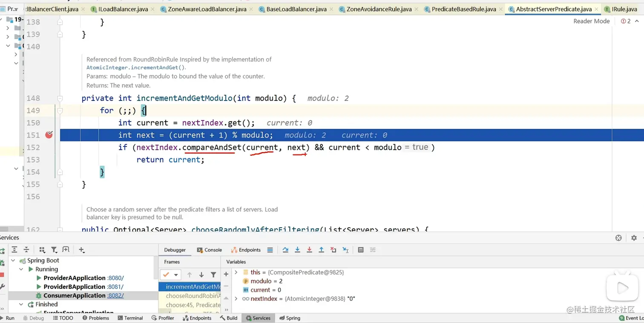Click Add Service plus icon
The width and height of the screenshot is (644, 323).
(81, 250)
